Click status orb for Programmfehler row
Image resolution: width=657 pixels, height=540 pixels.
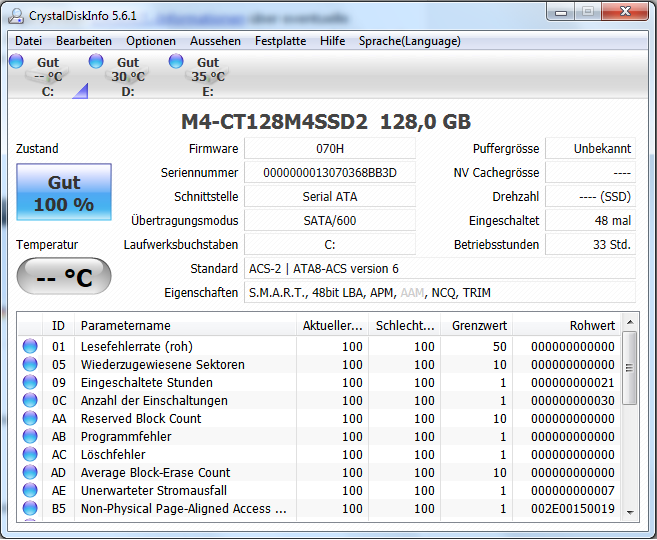30,436
